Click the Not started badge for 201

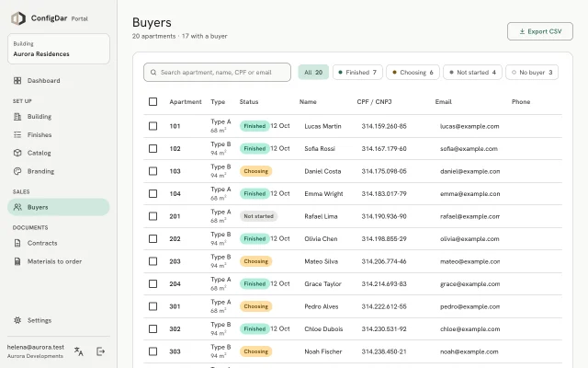click(259, 216)
